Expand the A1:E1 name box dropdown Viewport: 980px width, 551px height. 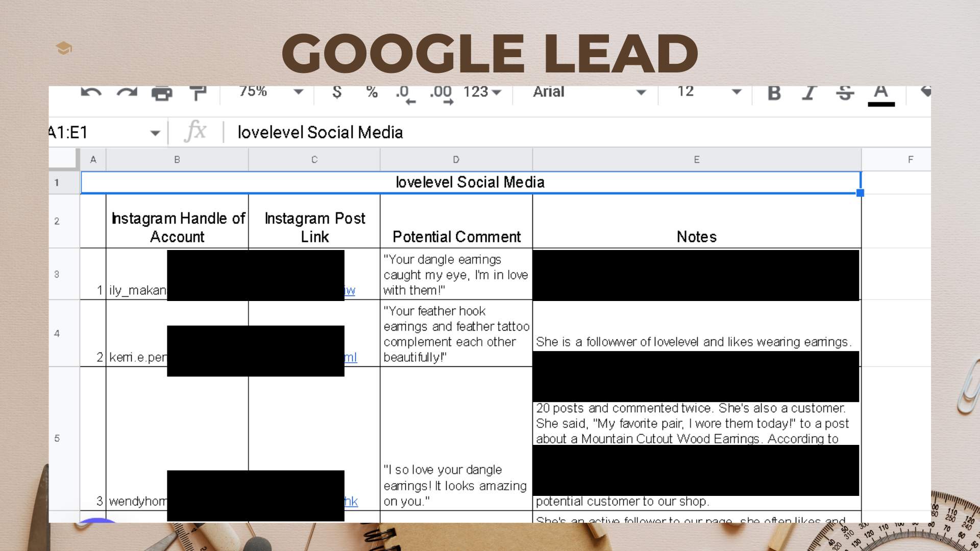[x=155, y=133]
